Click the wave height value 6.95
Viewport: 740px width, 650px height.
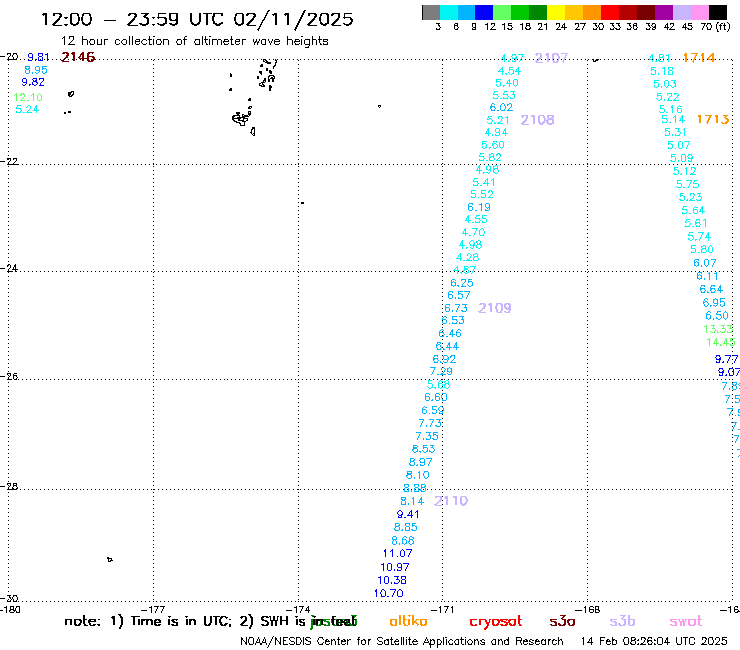[x=714, y=303]
